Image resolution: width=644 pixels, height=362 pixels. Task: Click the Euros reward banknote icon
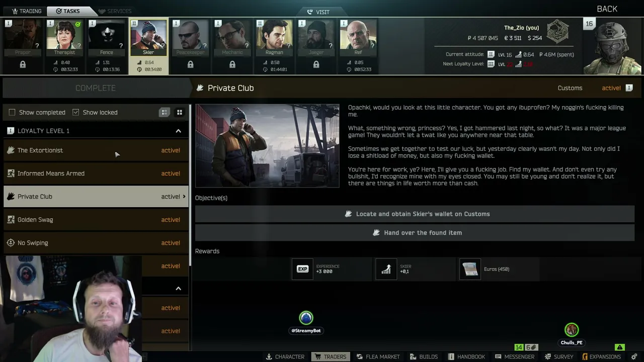click(470, 269)
